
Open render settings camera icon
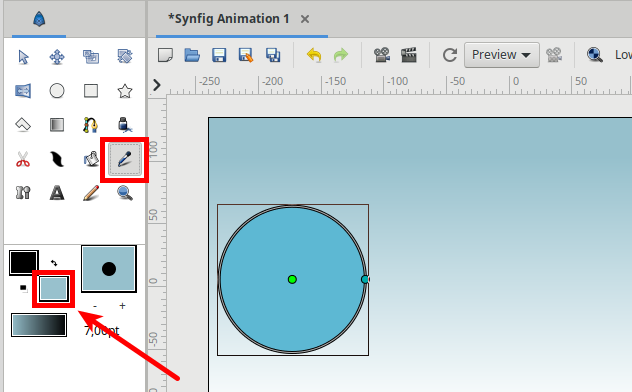coord(382,55)
